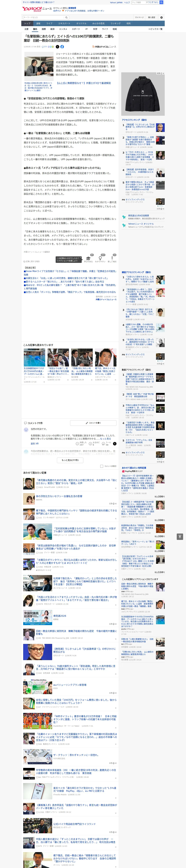Open the トップ main navigation tab
The height and width of the screenshot is (868, 186).
[27, 24]
